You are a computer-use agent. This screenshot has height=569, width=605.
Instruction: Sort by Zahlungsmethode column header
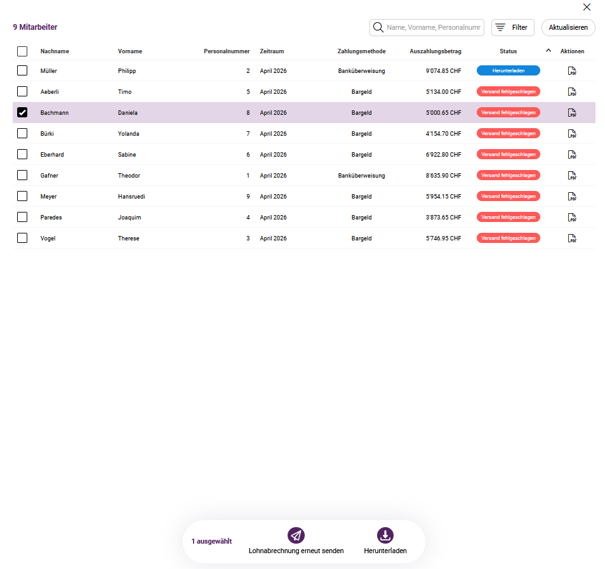tap(362, 51)
